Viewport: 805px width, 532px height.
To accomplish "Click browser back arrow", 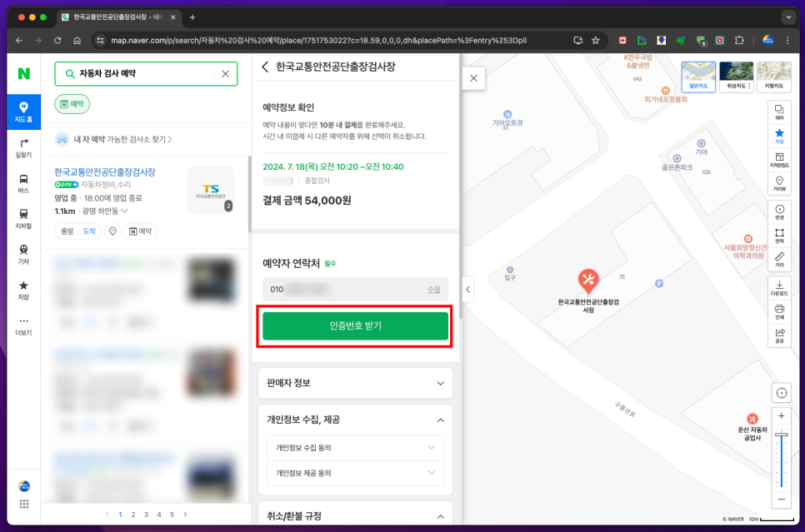I will pyautogui.click(x=19, y=41).
